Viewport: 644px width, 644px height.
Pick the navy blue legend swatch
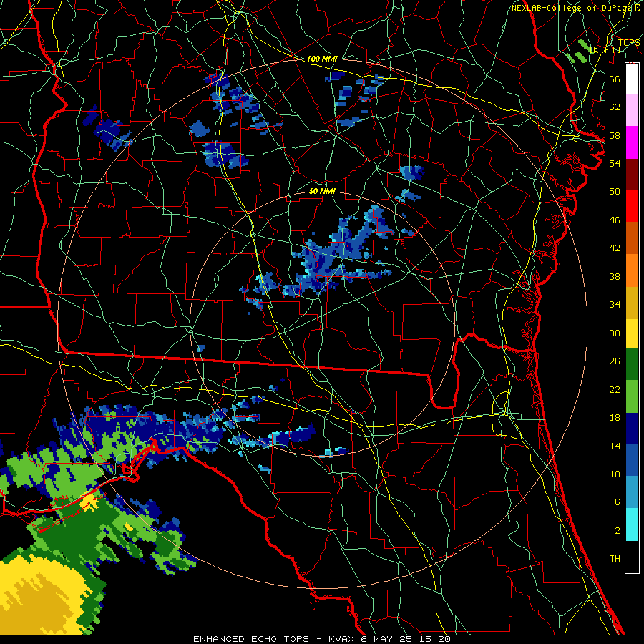coord(632,429)
